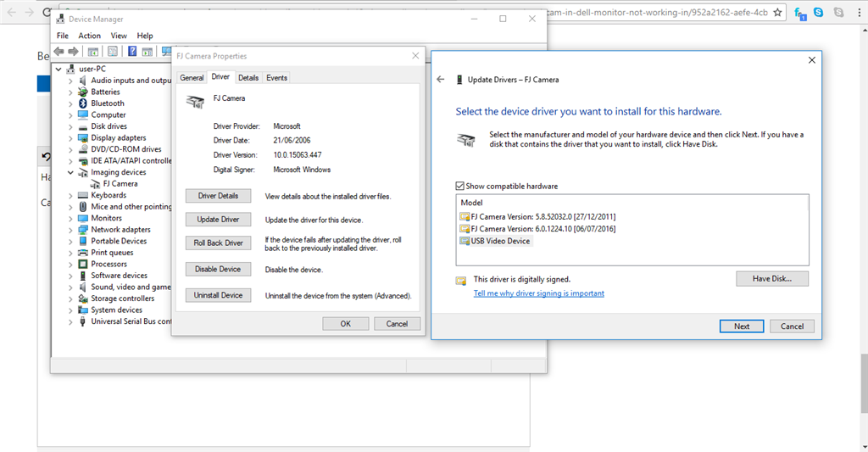Screen dimensions: 868x452
Task: Click the f extension icon with badge
Action: click(x=800, y=14)
